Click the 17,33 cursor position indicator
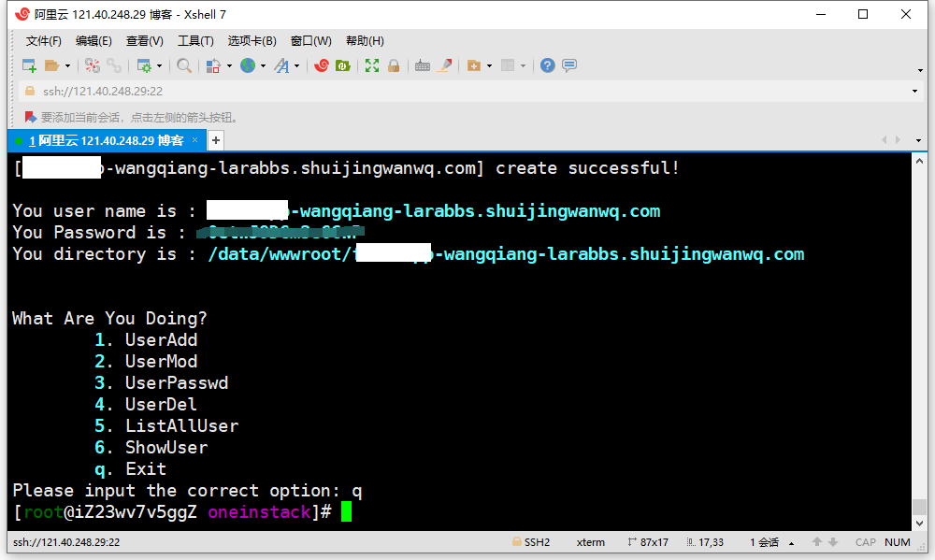The image size is (935, 560). [705, 542]
